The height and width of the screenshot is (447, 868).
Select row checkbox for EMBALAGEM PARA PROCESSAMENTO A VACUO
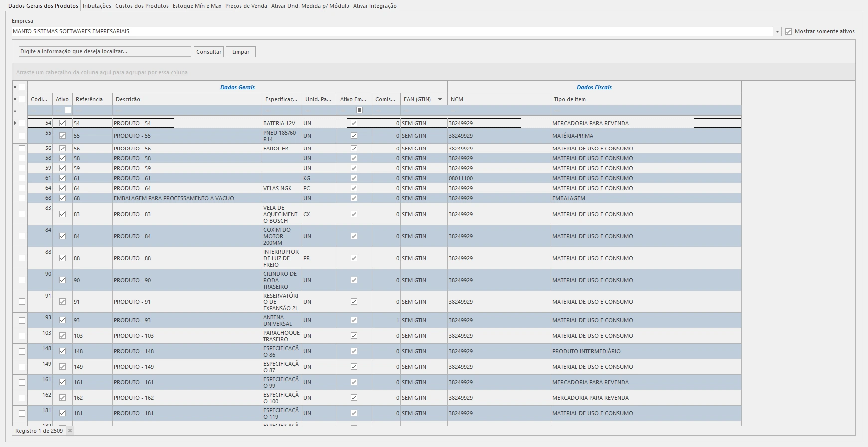(x=22, y=198)
